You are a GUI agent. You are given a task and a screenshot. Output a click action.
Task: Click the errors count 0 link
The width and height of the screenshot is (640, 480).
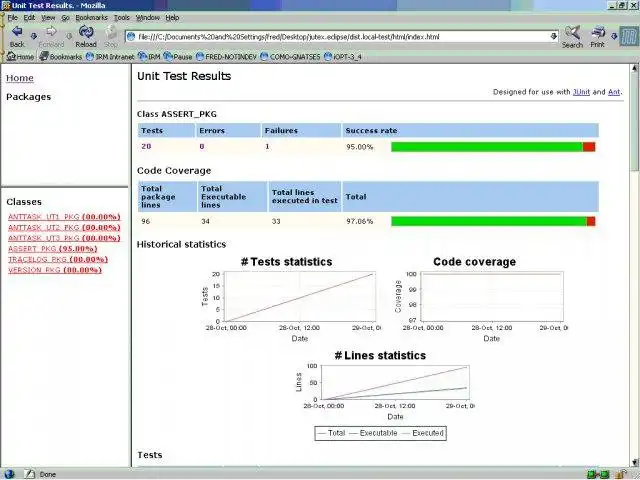(202, 146)
